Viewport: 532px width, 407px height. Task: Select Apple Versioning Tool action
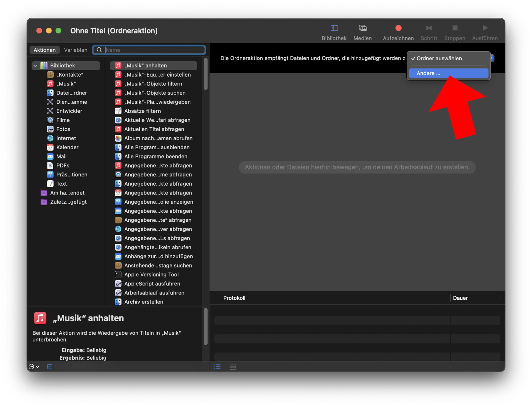click(151, 275)
